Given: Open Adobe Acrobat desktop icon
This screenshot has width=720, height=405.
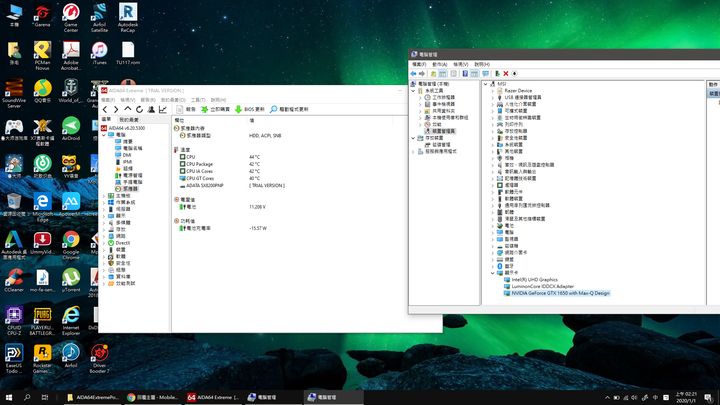Looking at the screenshot, I should tap(71, 56).
